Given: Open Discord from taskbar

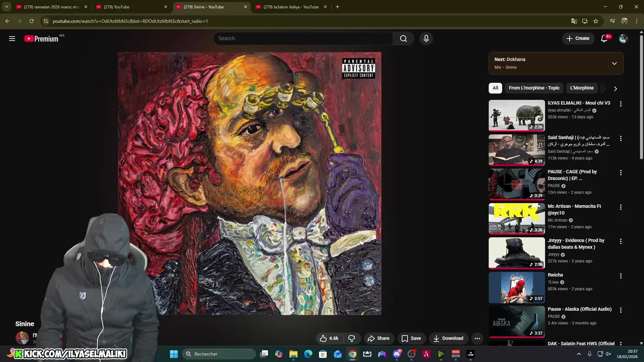Looking at the screenshot, I should pyautogui.click(x=396, y=354).
